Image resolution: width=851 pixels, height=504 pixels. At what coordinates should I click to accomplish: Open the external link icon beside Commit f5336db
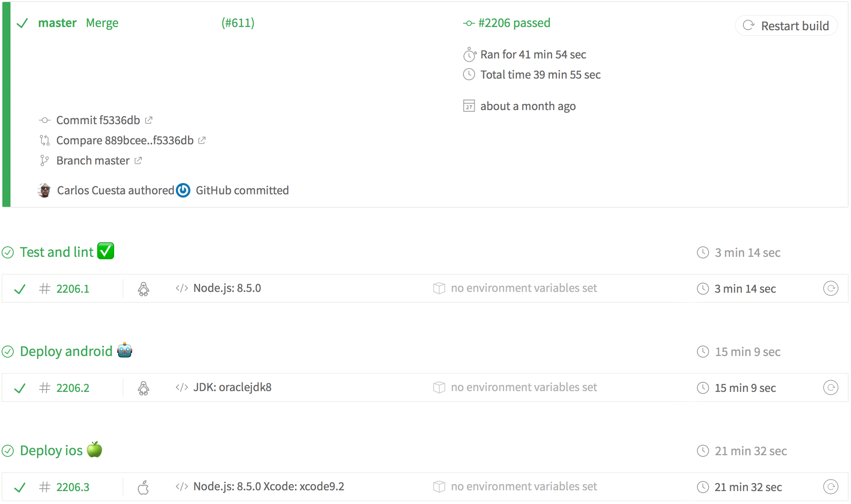tap(148, 120)
